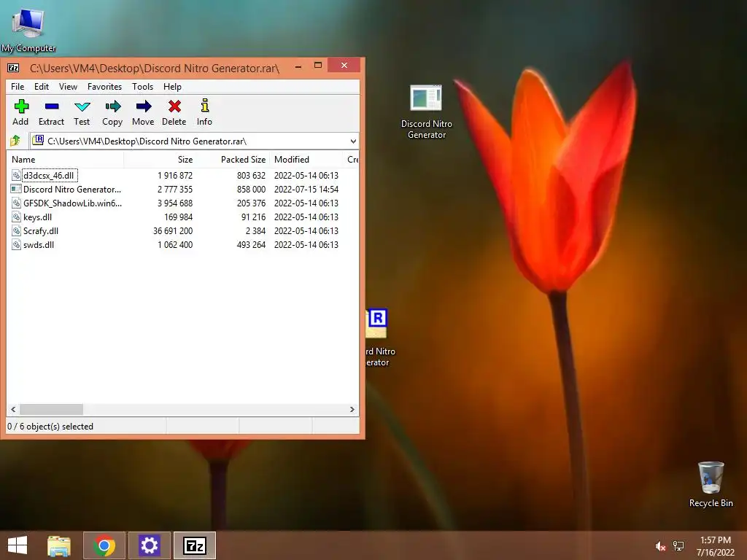
Task: Open the Windows Start button
Action: coord(18,545)
